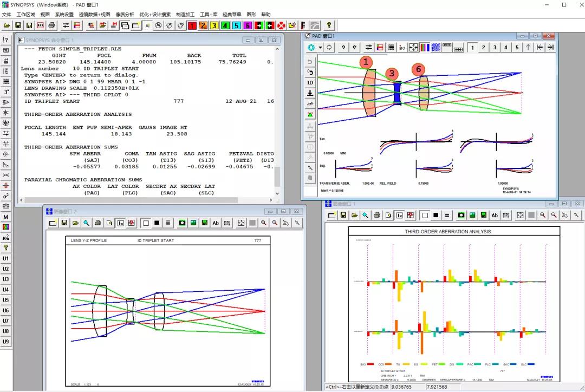The height and width of the screenshot is (392, 585).
Task: Click the zoom-in icon in graphics window 1
Action: click(x=542, y=215)
